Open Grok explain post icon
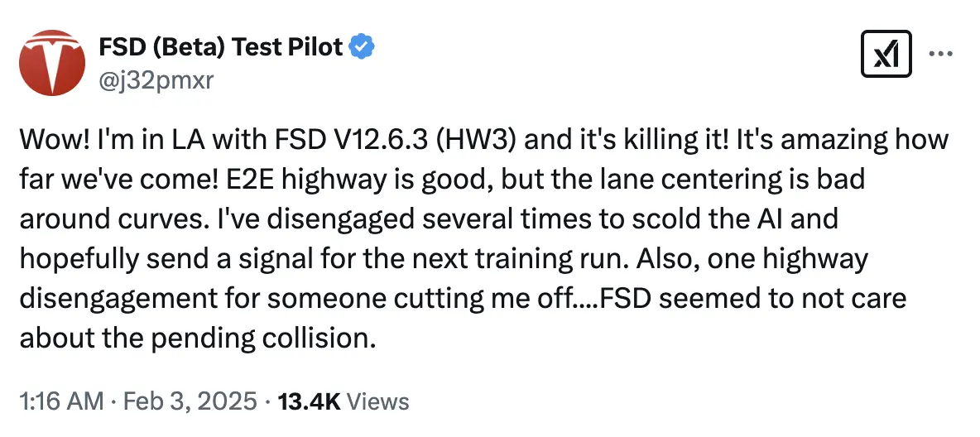The height and width of the screenshot is (437, 980). 886,55
